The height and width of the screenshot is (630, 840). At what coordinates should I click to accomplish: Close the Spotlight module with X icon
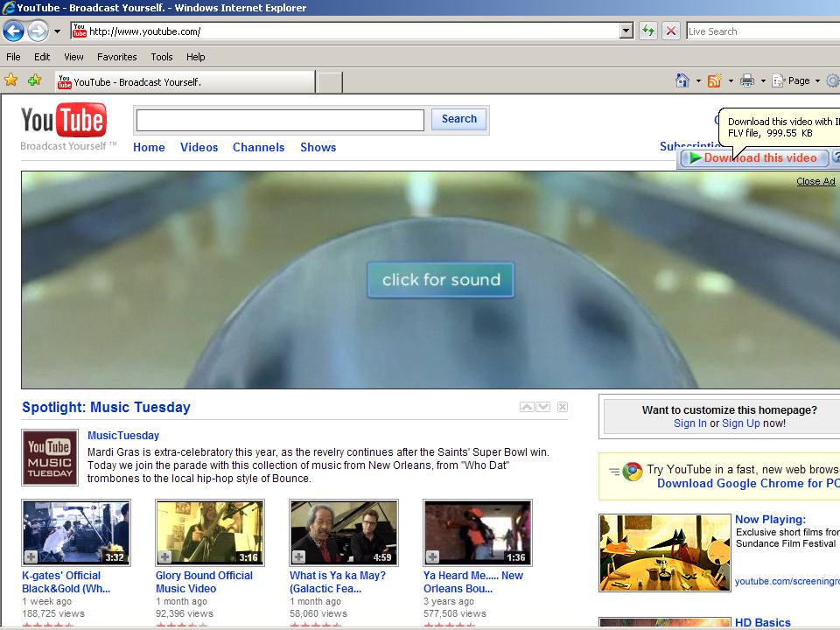click(563, 407)
